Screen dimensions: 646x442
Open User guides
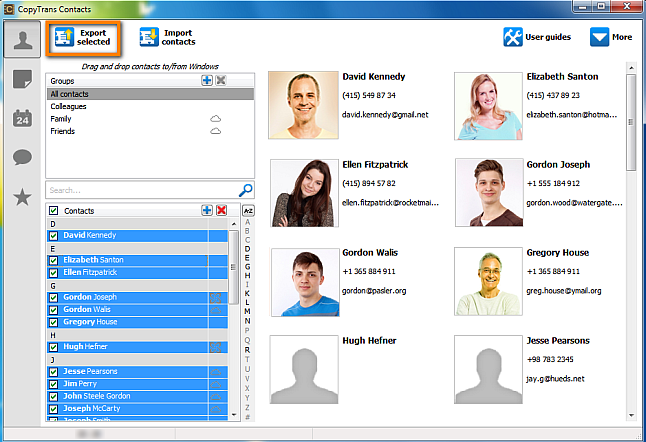click(x=537, y=37)
